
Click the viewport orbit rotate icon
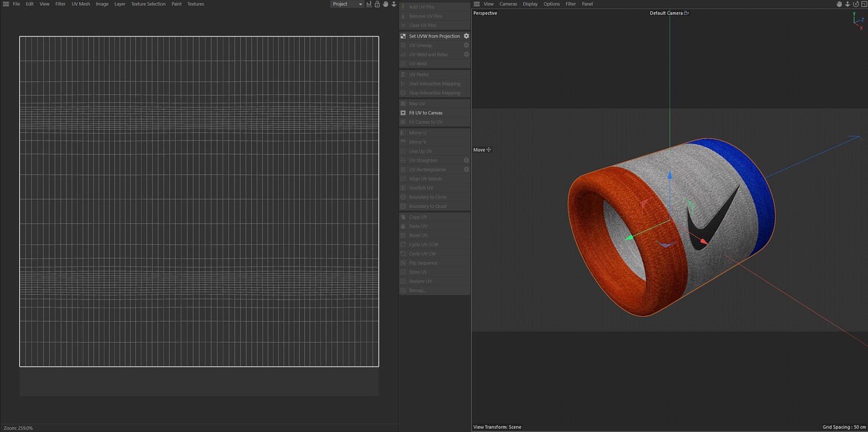[x=855, y=4]
